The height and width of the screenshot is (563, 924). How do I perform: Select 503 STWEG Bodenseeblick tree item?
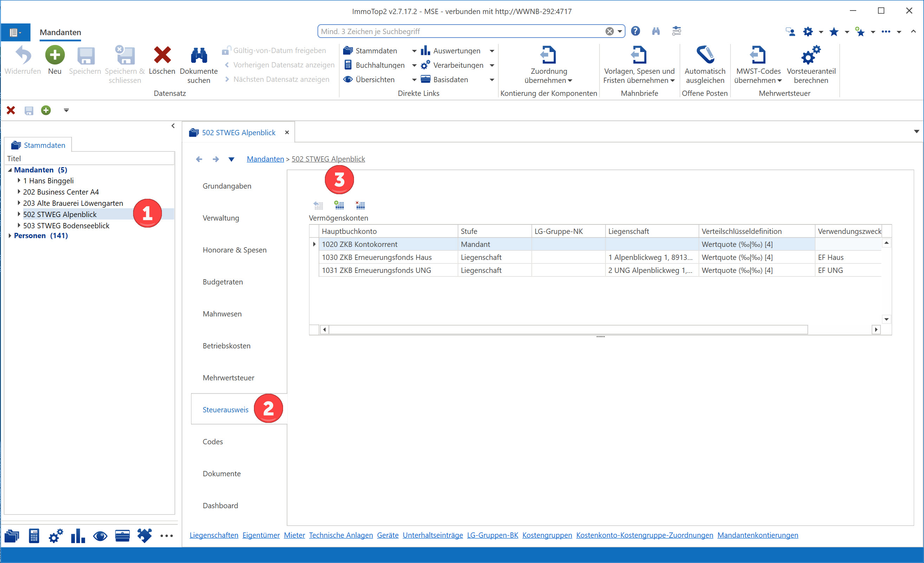(x=66, y=225)
